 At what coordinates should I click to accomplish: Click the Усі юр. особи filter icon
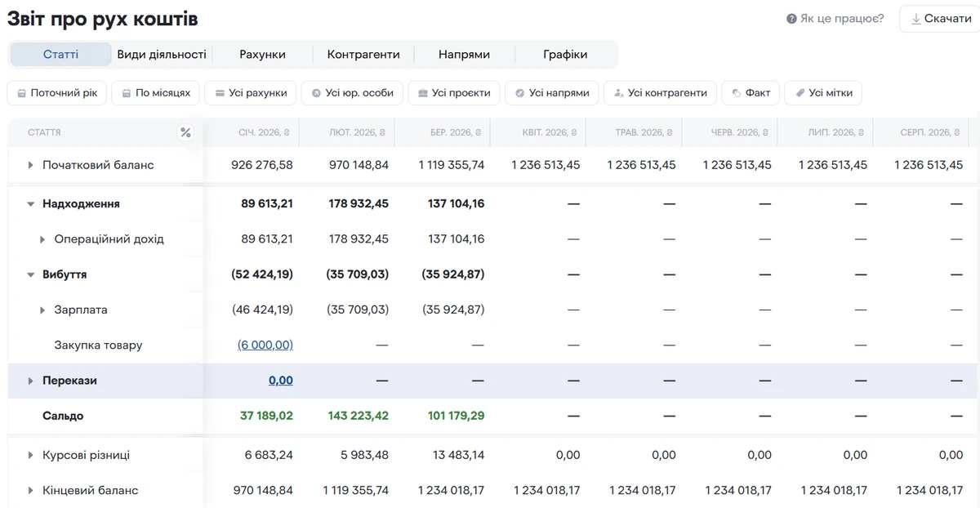click(x=316, y=93)
